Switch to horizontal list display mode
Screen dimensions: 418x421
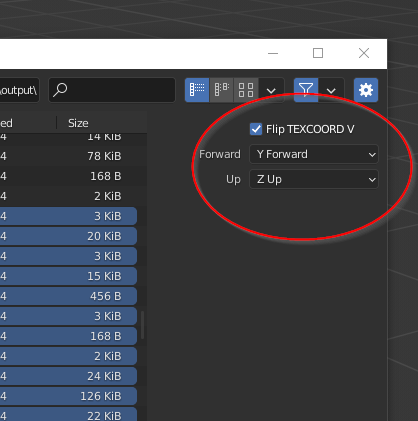tap(222, 90)
